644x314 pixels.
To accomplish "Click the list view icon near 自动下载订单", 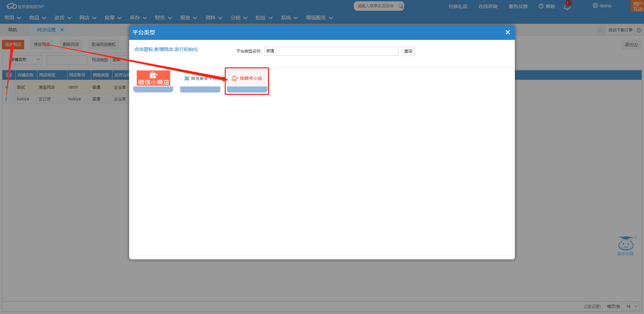I will [x=600, y=30].
